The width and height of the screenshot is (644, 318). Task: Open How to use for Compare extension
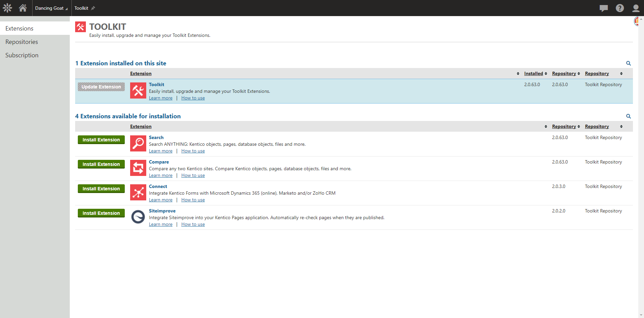coord(193,176)
